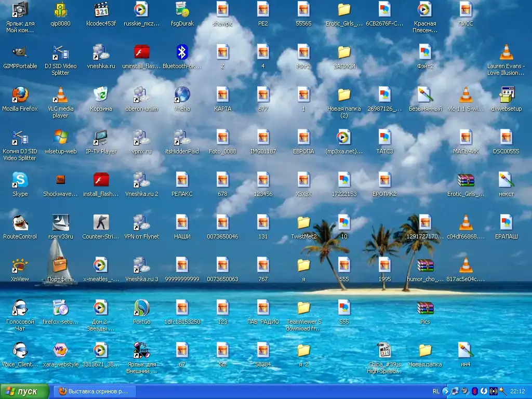Select the RouteControl penguin icon
Image resolution: width=532 pixels, height=399 pixels.
20,223
